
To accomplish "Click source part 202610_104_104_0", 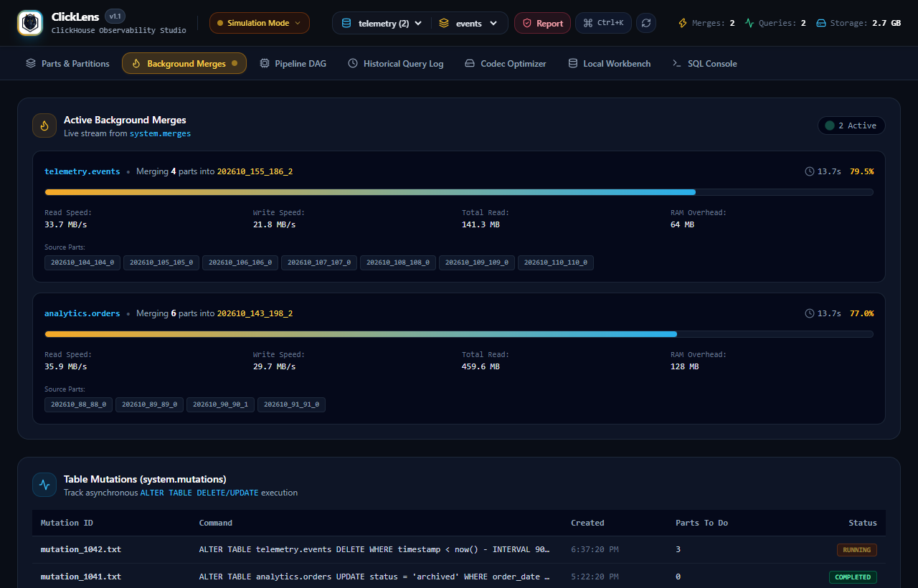I will [82, 262].
